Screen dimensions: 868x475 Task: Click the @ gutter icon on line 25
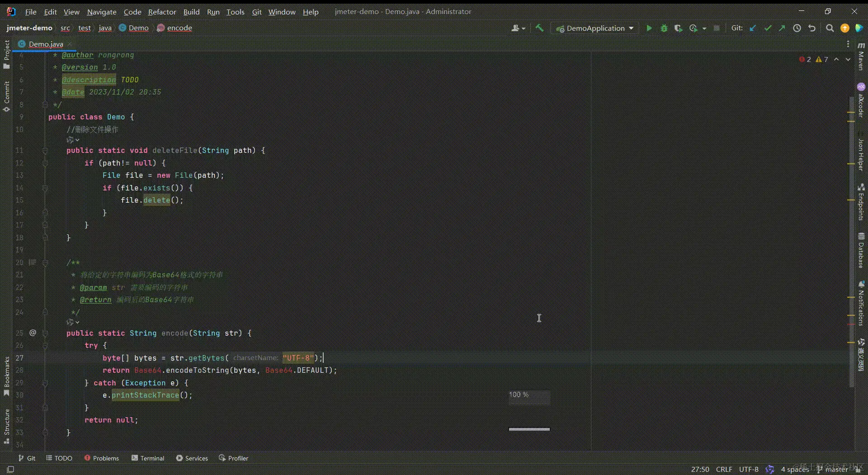pyautogui.click(x=33, y=333)
